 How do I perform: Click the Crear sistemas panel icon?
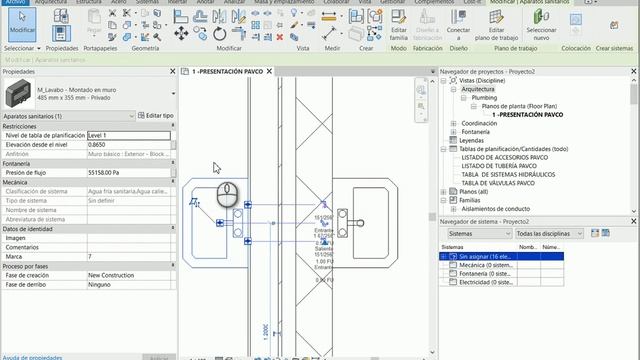point(614,26)
